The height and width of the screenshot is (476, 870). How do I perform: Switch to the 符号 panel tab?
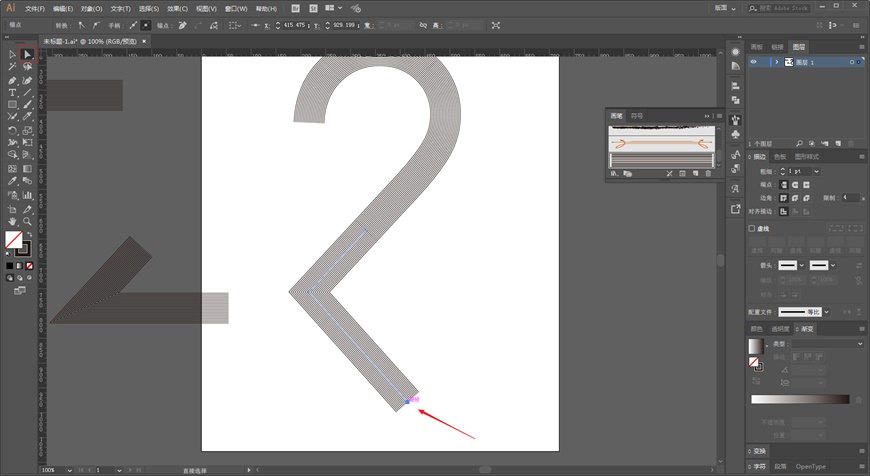(x=636, y=116)
